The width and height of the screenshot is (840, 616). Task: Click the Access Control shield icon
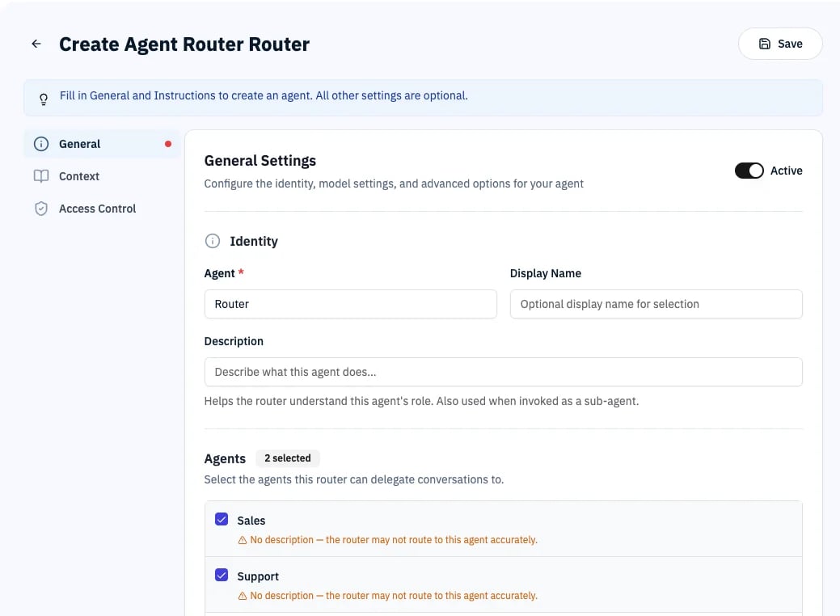click(41, 209)
